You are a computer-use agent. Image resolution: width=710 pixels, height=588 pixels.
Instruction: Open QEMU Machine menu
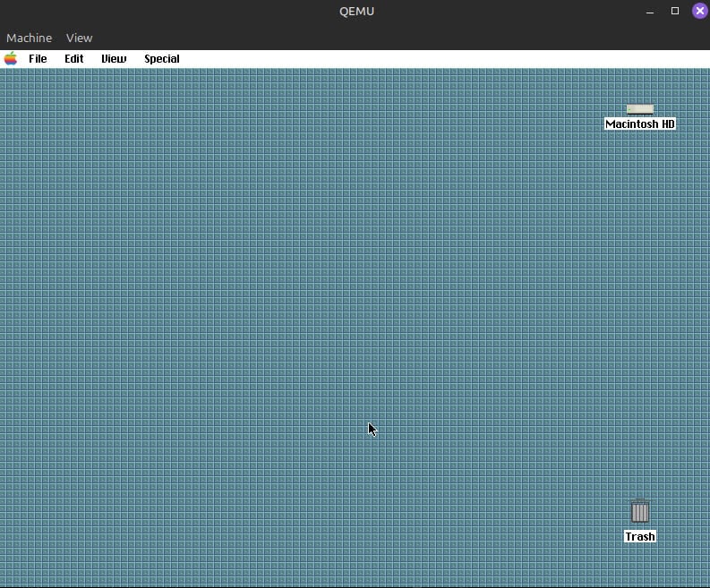[x=29, y=38]
